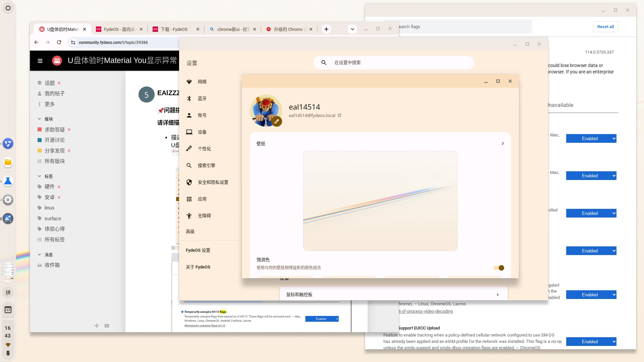Open the Enabled dropdown in the forum screenshot

pos(322,319)
